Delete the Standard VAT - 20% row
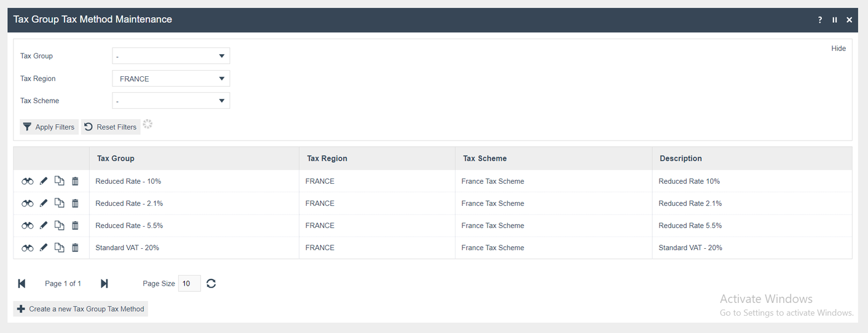The image size is (868, 333). [75, 248]
